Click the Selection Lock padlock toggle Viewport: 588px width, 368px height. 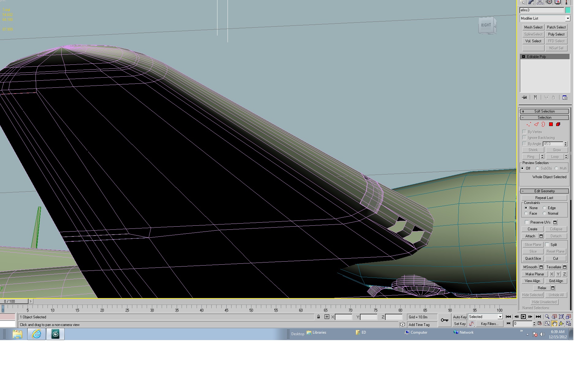(x=318, y=317)
